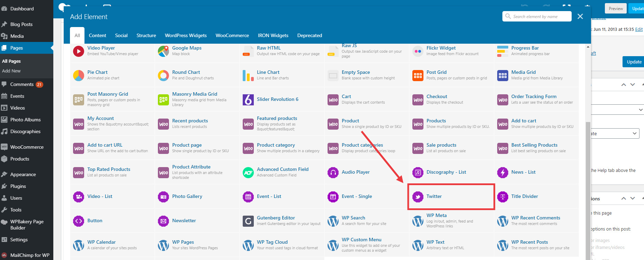Pick the Masonry Media Grid icon
Image resolution: width=644 pixels, height=260 pixels.
click(163, 100)
